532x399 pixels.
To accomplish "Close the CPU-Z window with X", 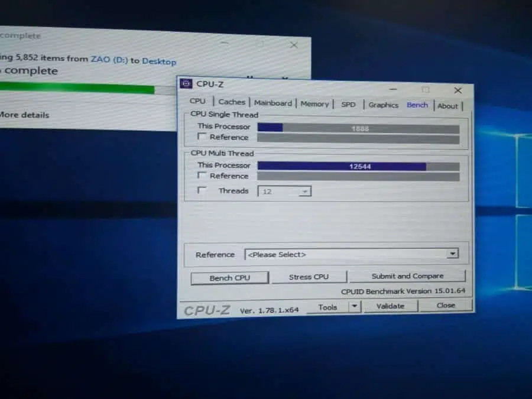I will pos(458,90).
